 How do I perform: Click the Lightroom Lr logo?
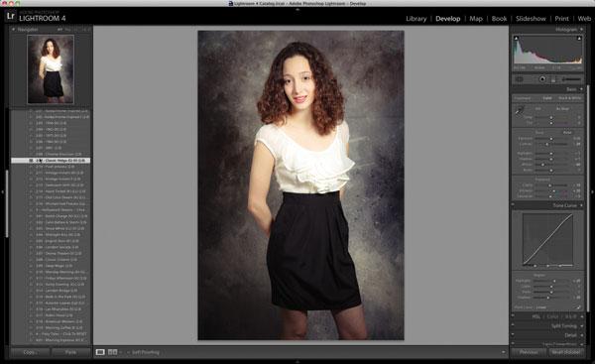click(x=10, y=16)
